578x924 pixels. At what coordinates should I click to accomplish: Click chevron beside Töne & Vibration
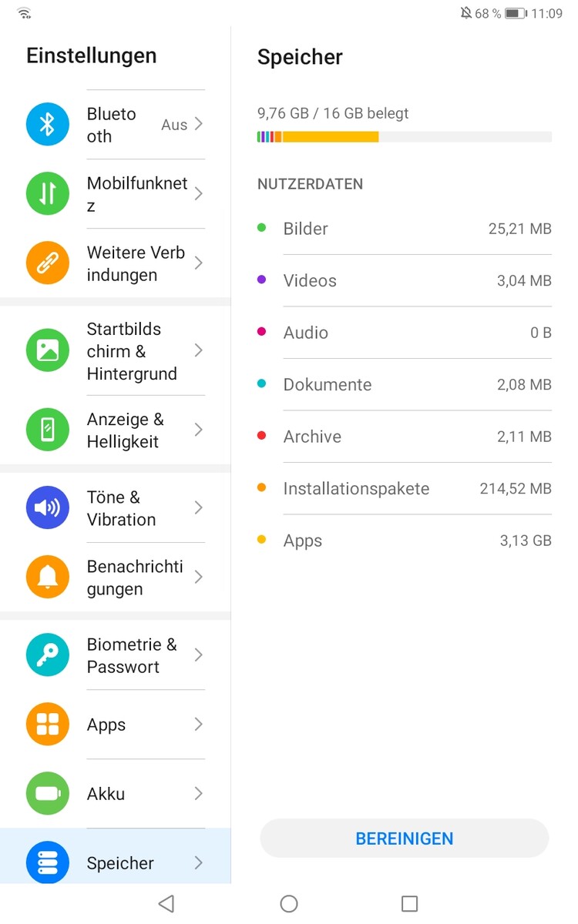pos(199,507)
